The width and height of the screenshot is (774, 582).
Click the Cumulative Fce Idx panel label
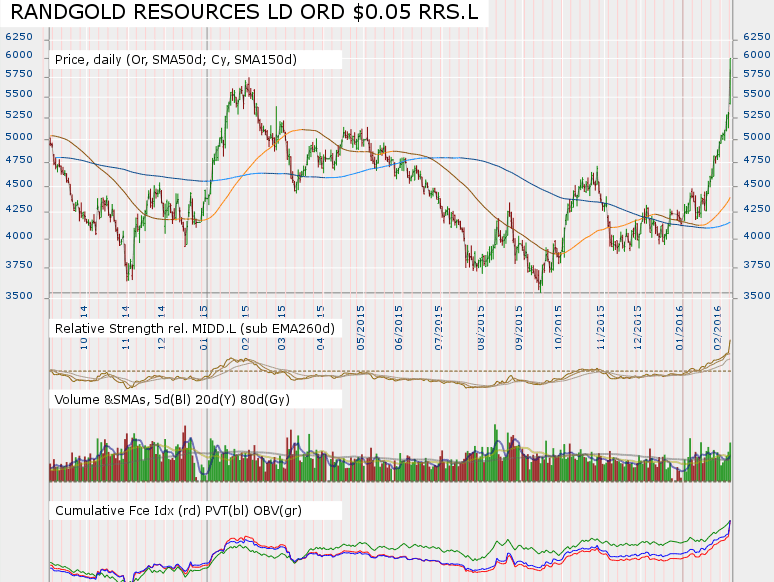click(178, 510)
